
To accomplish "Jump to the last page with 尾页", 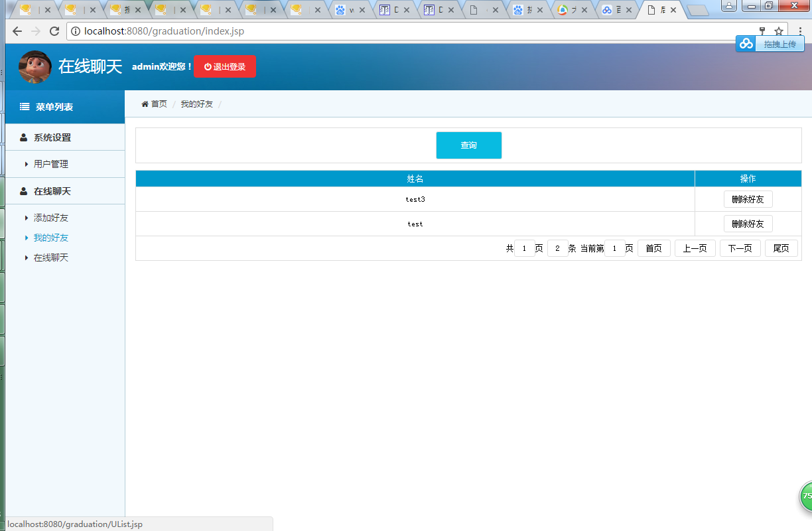I will coord(781,248).
